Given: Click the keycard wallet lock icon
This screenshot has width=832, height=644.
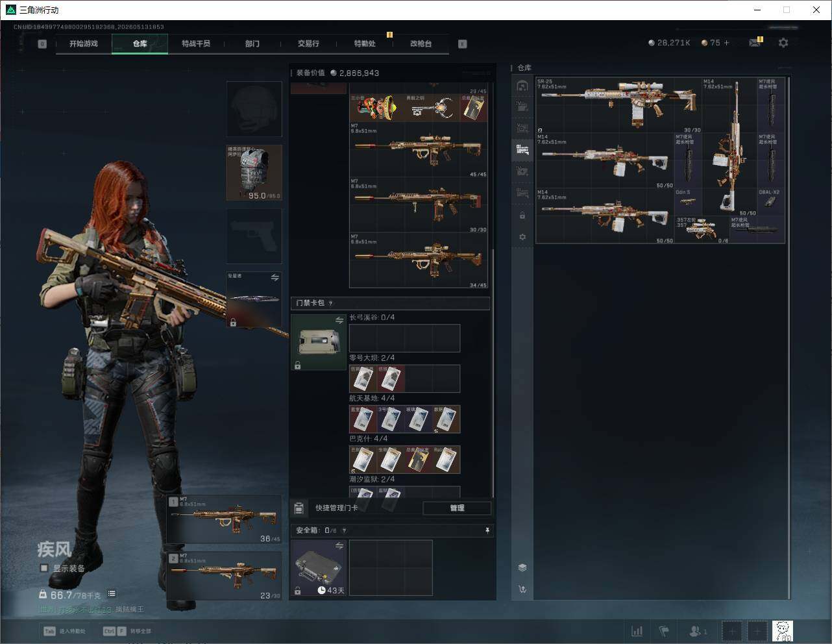Looking at the screenshot, I should [x=297, y=365].
